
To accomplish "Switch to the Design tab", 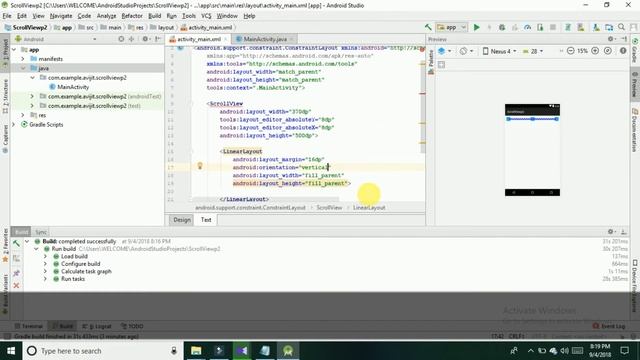I will pyautogui.click(x=182, y=220).
